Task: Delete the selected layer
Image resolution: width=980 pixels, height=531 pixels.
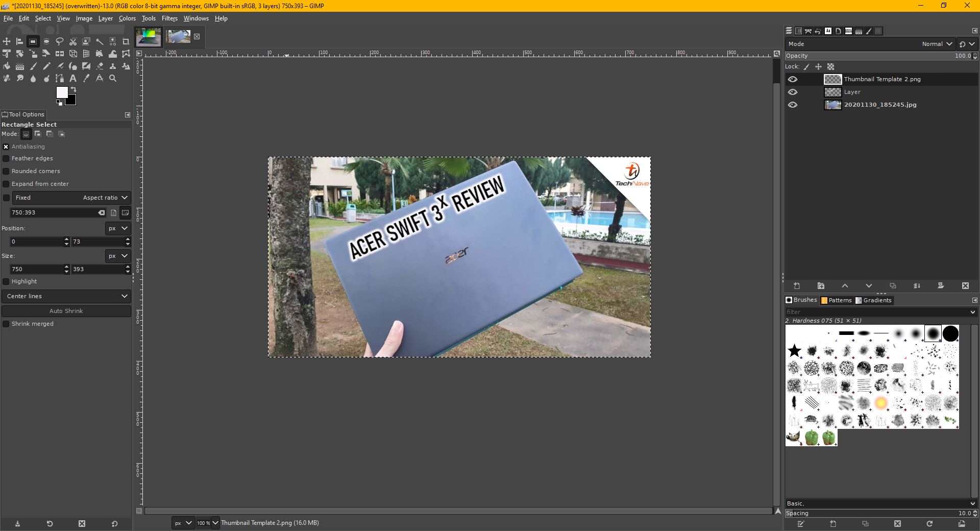Action: click(965, 286)
